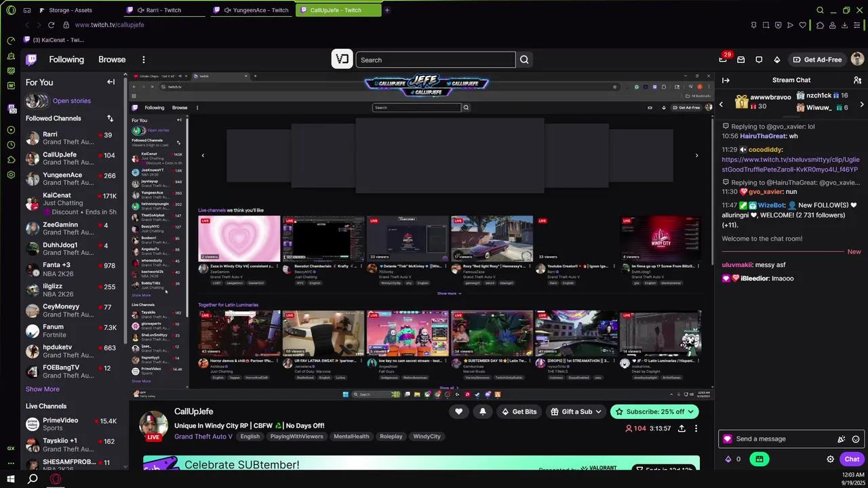Open the Opera GX logo menu
Viewport: 868px width, 488px height.
(10, 10)
